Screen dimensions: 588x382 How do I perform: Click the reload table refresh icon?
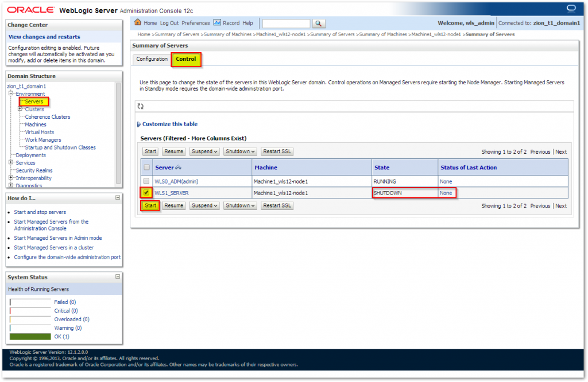coord(140,106)
